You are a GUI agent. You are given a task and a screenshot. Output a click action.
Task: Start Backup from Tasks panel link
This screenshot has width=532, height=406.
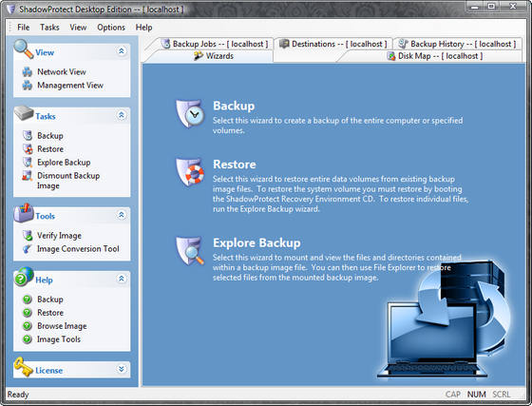(50, 135)
